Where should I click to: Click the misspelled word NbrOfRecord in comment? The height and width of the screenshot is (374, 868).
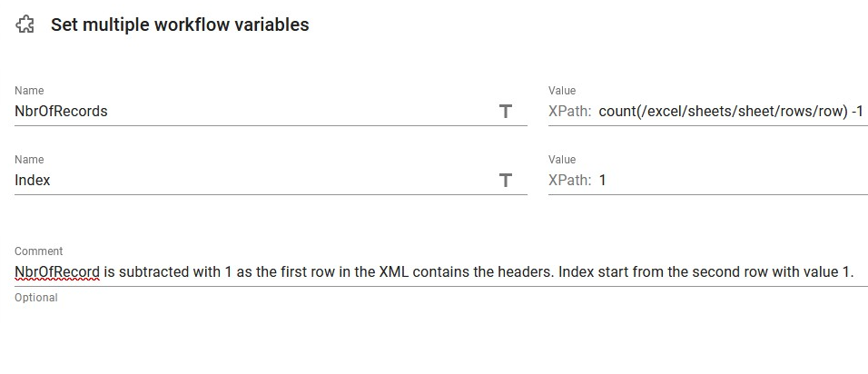57,272
